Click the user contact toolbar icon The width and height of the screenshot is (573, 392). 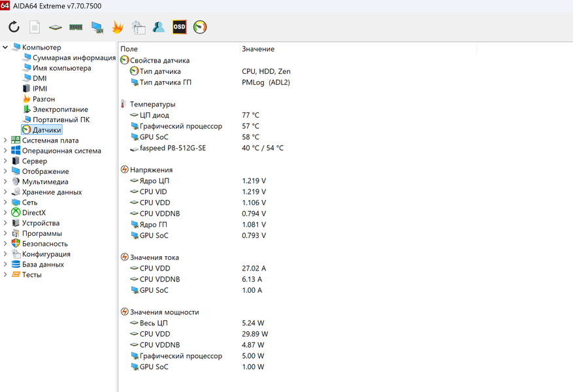tap(159, 27)
